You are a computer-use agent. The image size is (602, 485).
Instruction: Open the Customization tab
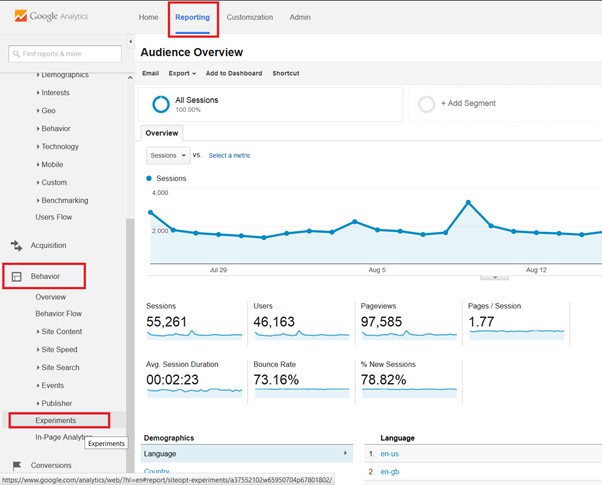point(250,18)
